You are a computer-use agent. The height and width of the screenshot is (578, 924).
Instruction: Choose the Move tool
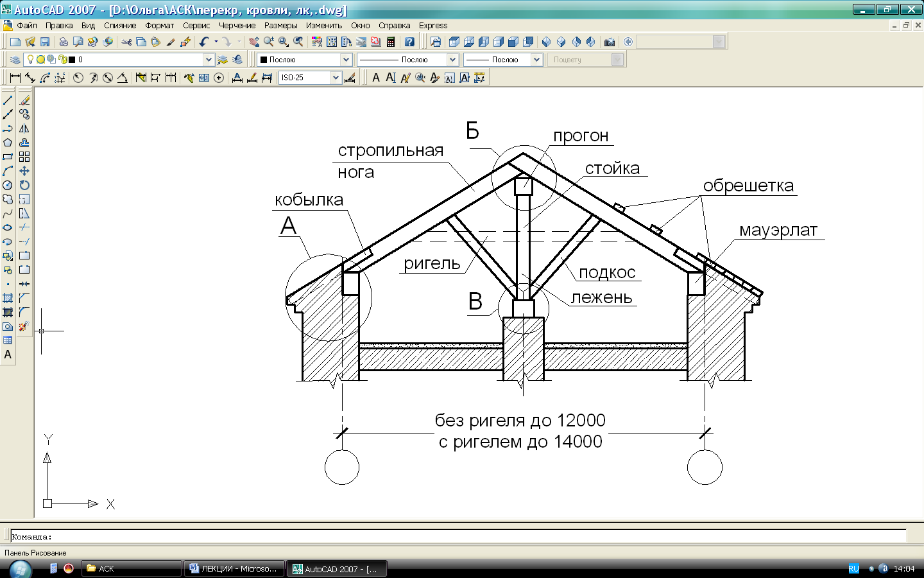24,171
